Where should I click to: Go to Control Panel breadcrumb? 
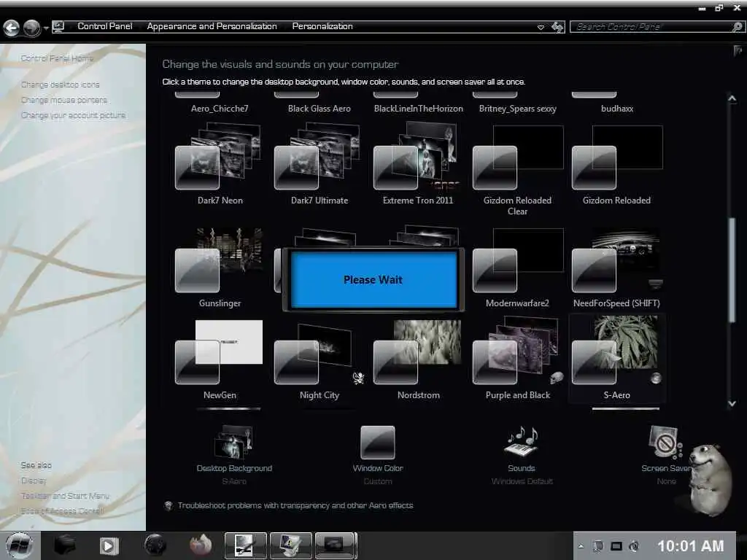(105, 26)
